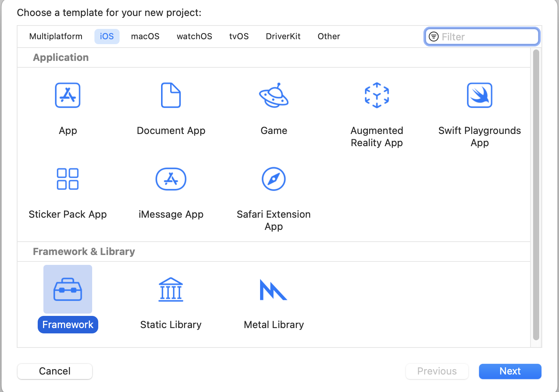Click the "Static Library" label
This screenshot has height=392, width=559.
tap(171, 325)
